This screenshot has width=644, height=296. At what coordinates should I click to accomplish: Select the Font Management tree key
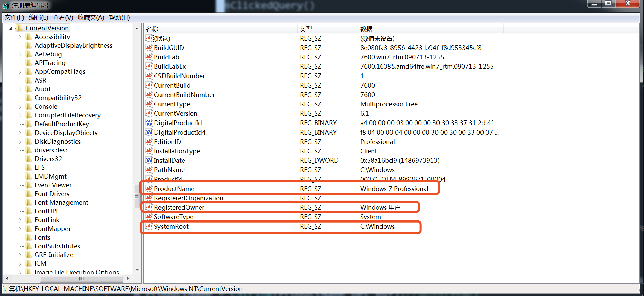[x=61, y=202]
